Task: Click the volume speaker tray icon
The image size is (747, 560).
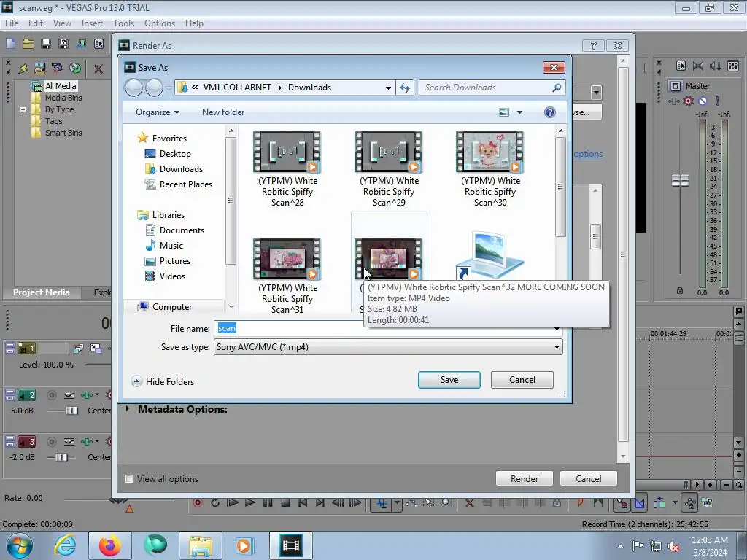Action: [673, 547]
